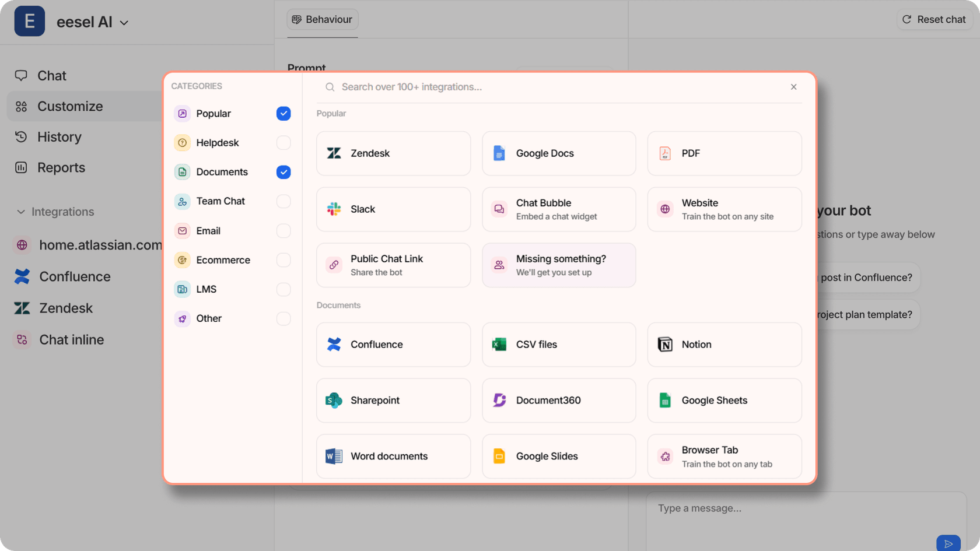Click the Team Chat category icon
Viewport: 980px width, 551px height.
[183, 202]
